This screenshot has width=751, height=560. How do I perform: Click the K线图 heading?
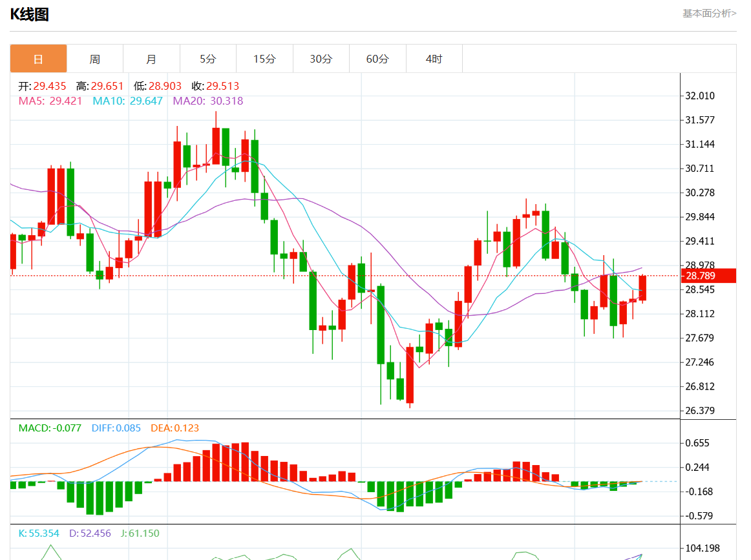[x=30, y=14]
